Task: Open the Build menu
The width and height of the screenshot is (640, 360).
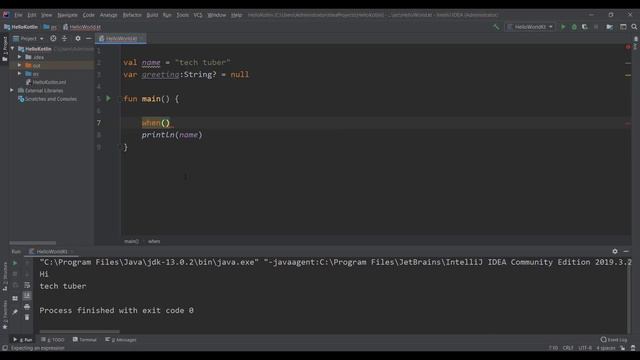Action: [152, 15]
